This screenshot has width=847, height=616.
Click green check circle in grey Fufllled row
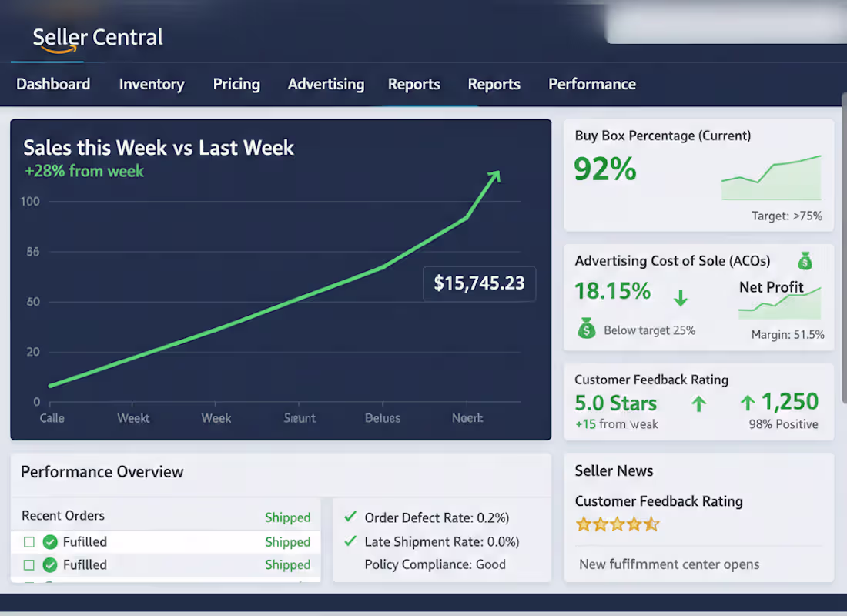pyautogui.click(x=50, y=565)
